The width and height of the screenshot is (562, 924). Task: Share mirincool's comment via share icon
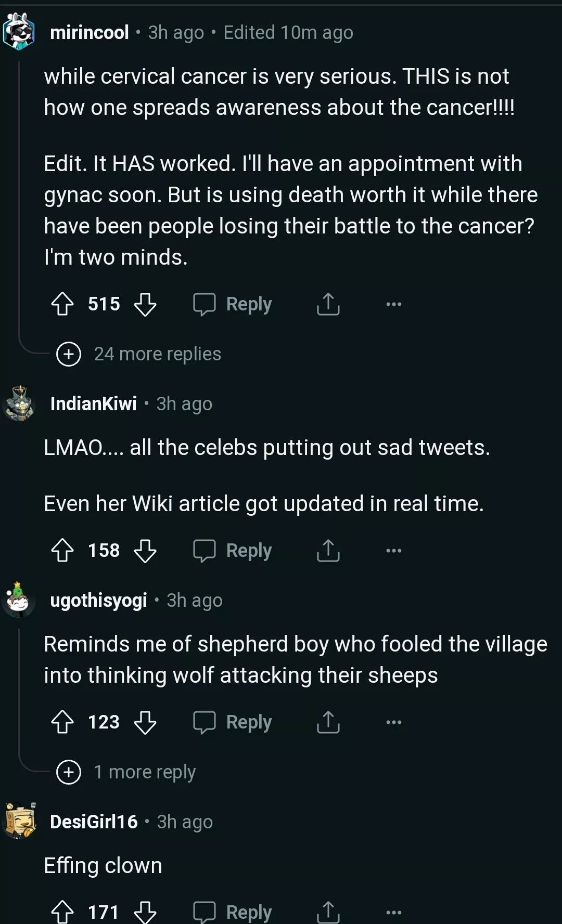[328, 304]
